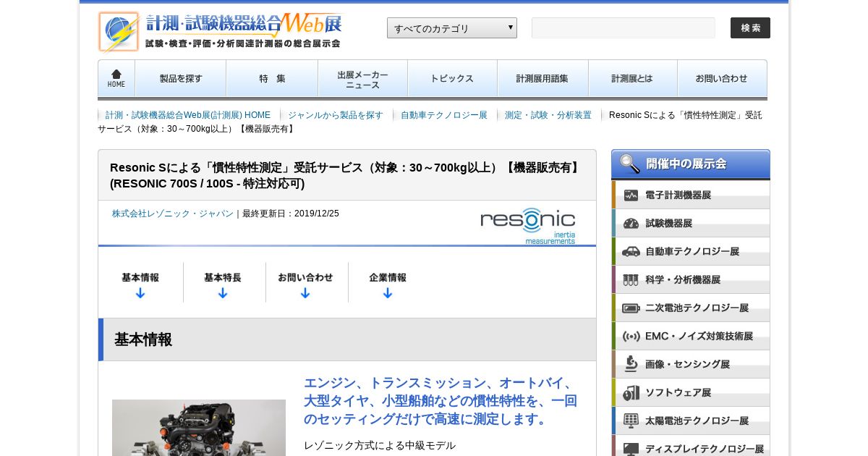Click the ソフトウェア展 icon
The height and width of the screenshot is (456, 868).
click(631, 392)
